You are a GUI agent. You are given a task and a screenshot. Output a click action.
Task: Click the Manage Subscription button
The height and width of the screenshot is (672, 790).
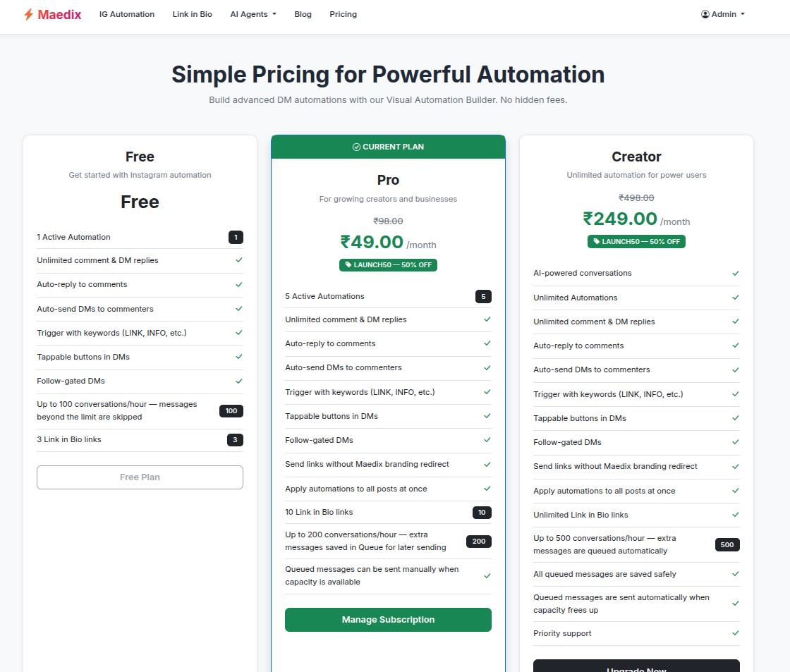click(388, 619)
